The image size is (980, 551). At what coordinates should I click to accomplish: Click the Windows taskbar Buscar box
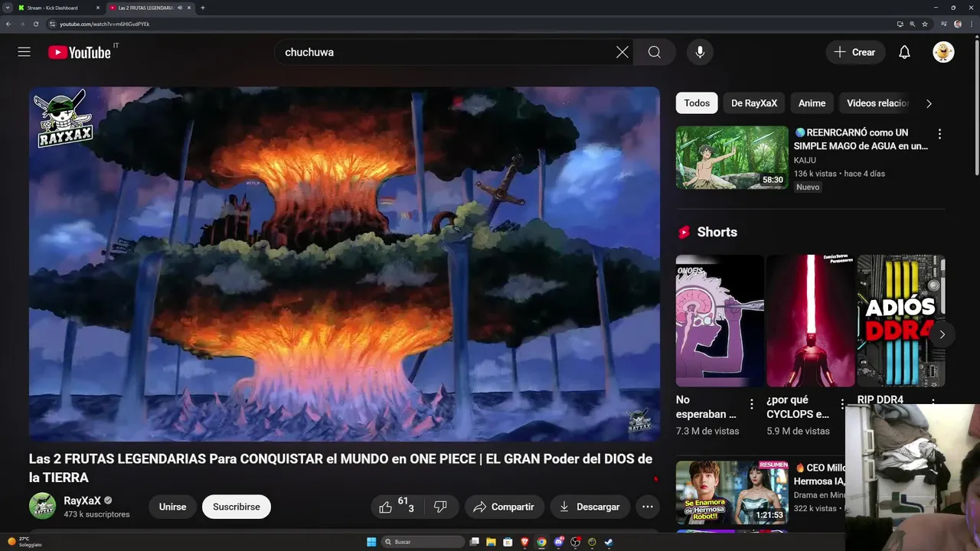click(x=423, y=542)
